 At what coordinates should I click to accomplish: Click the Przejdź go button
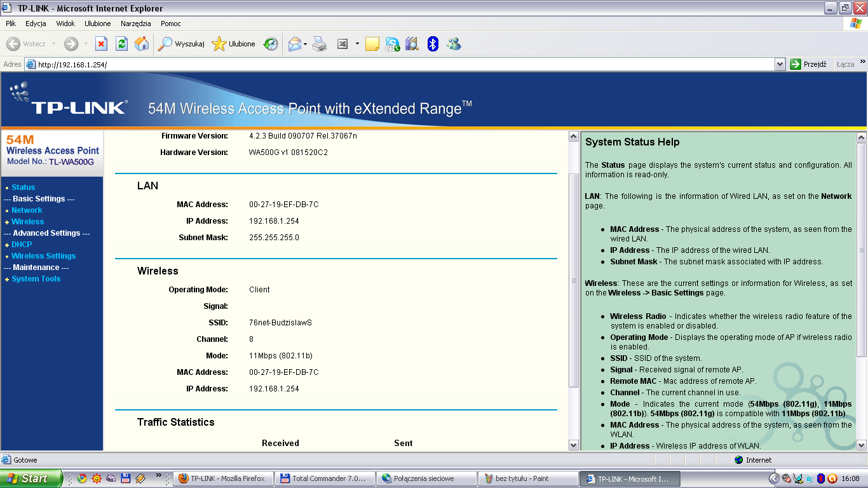tap(808, 64)
